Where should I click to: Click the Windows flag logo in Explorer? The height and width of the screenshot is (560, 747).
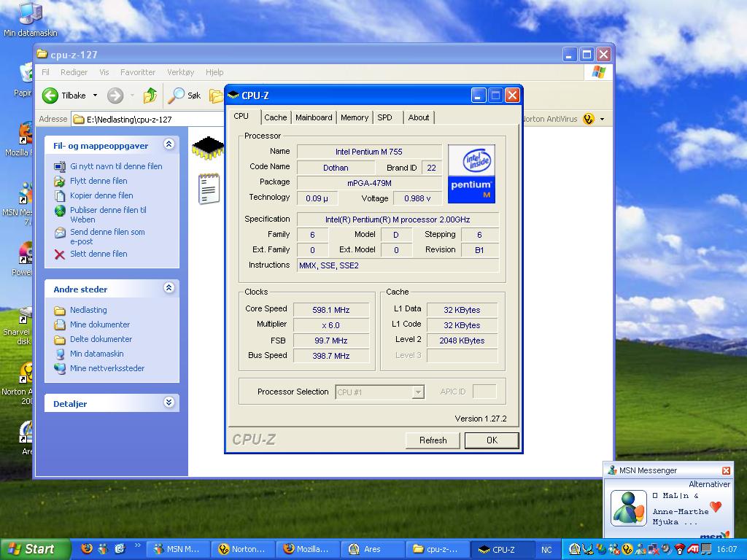[598, 72]
